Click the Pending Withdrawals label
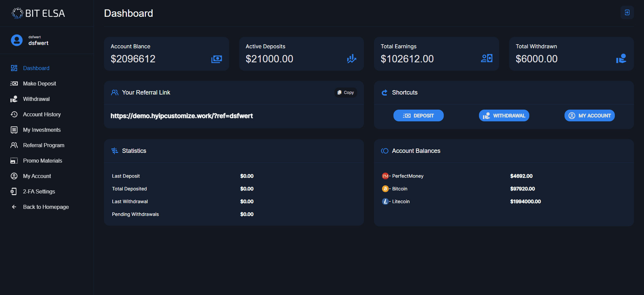The image size is (644, 295). tap(136, 214)
